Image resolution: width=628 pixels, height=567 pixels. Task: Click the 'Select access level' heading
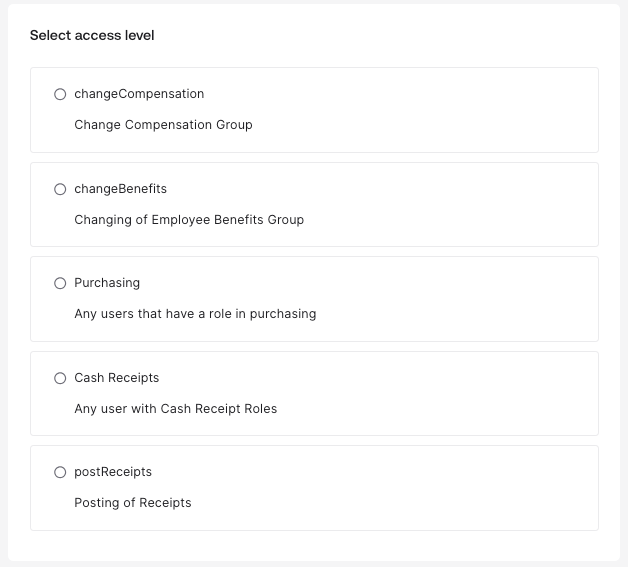point(92,36)
